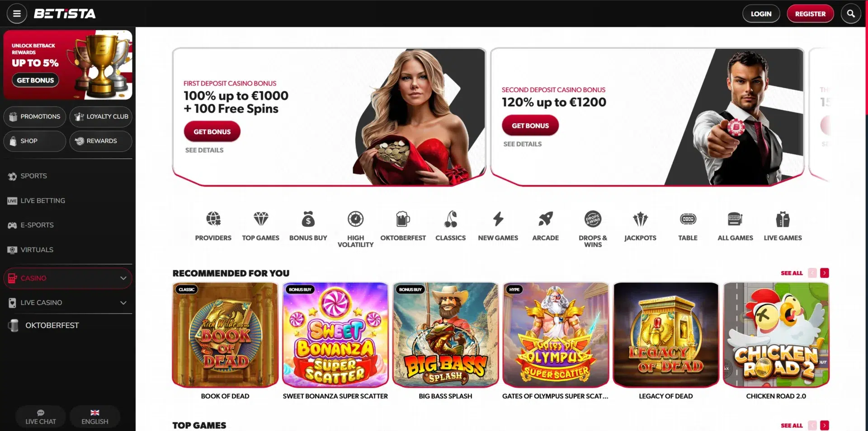Show next recommended games with arrow
Screen dimensions: 868x431
tap(825, 273)
